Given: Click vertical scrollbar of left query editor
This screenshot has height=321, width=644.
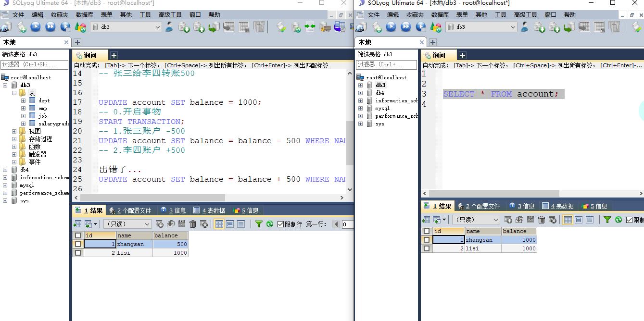Looking at the screenshot, I should 350,143.
